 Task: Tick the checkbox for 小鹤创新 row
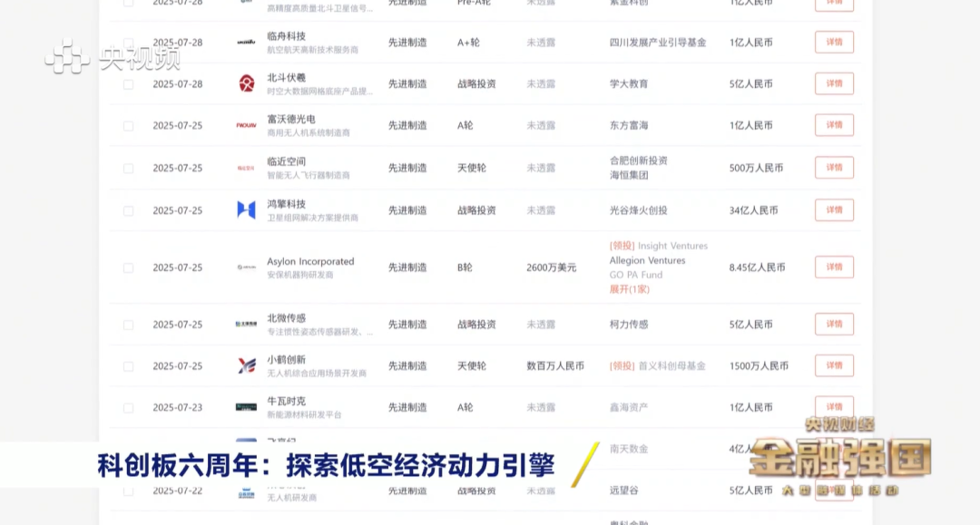pyautogui.click(x=128, y=366)
